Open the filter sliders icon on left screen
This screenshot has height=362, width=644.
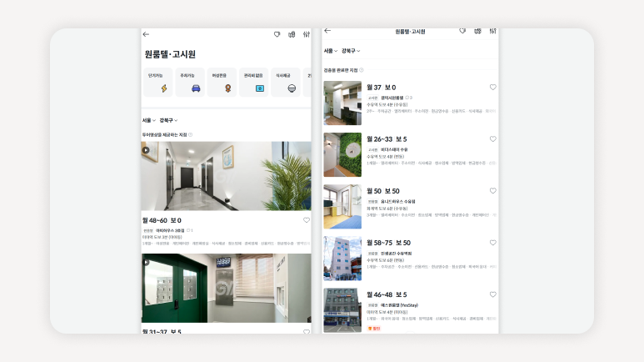tap(307, 34)
